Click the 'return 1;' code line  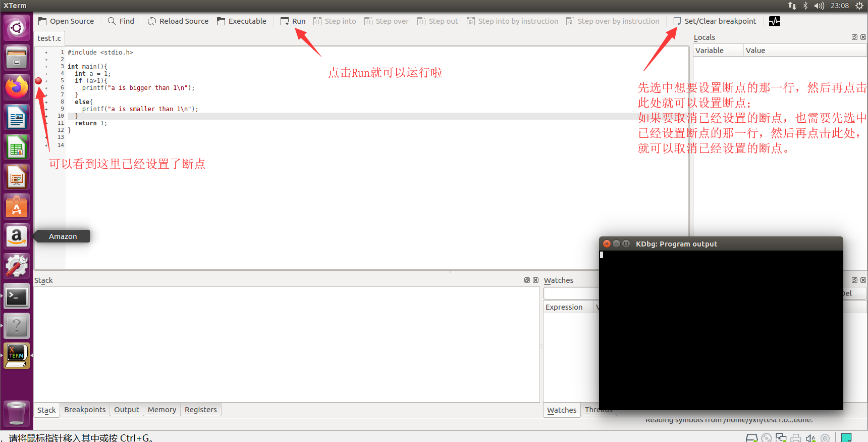[91, 123]
